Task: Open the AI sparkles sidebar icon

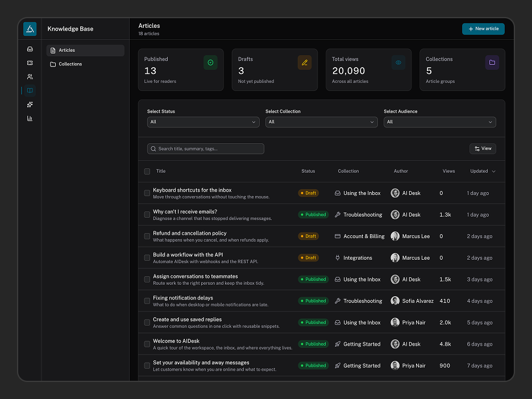Action: [x=30, y=105]
